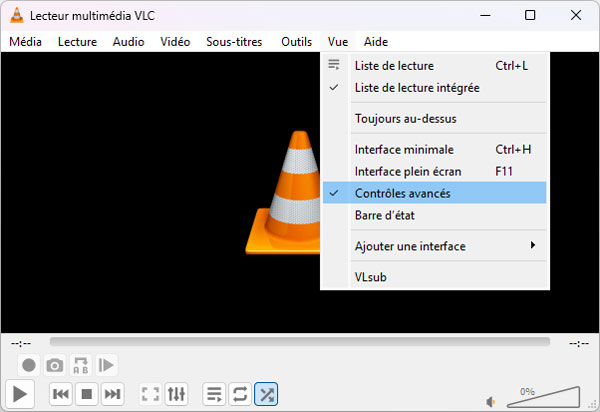The width and height of the screenshot is (600, 412).
Task: Open the Sous-titres menu
Action: click(234, 41)
